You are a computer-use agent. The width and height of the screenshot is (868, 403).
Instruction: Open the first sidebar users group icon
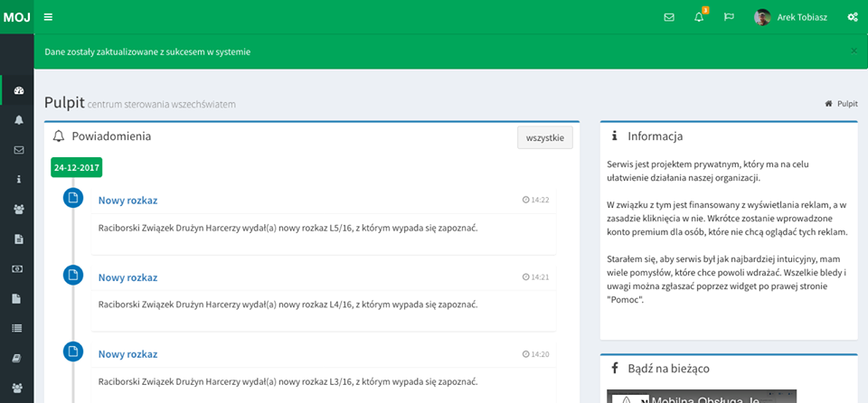coord(18,210)
